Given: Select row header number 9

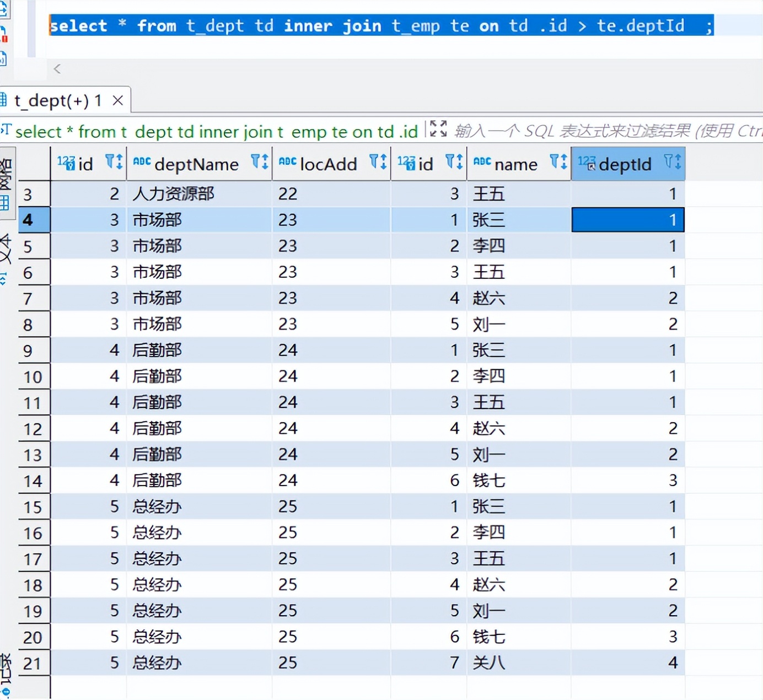Looking at the screenshot, I should (34, 350).
